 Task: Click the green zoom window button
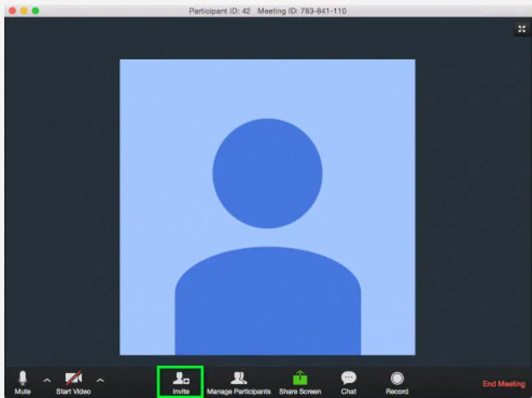[x=35, y=11]
